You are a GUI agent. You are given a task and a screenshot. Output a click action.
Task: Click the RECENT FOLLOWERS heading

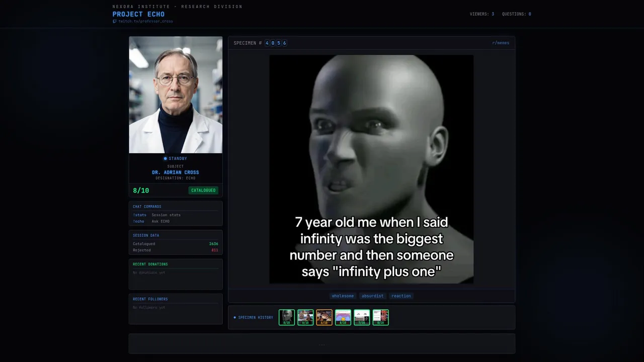pos(150,299)
